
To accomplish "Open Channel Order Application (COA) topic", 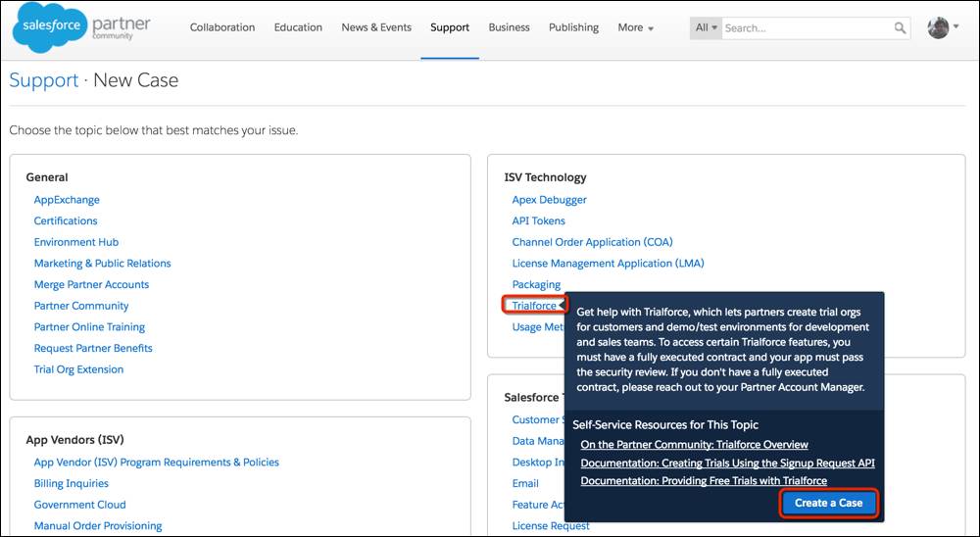I will point(593,243).
